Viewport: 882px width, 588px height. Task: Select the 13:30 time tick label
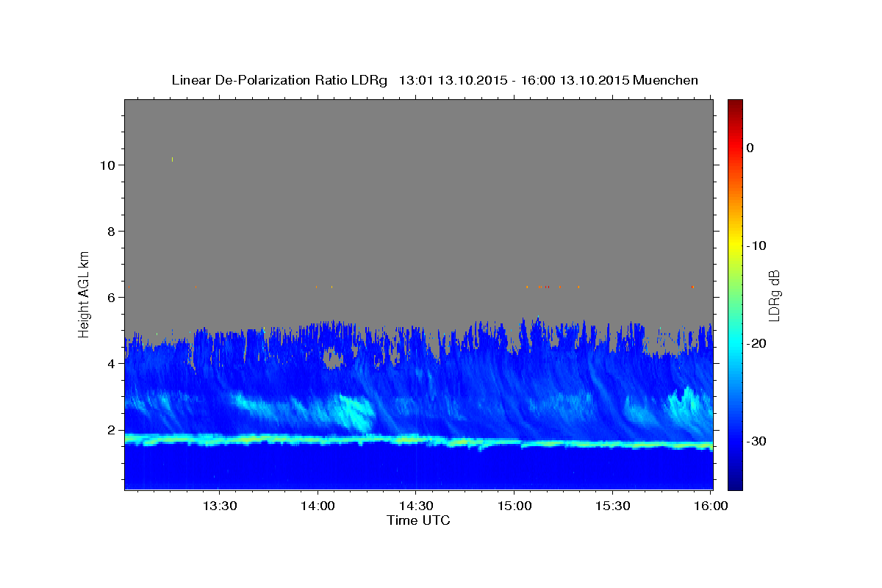(219, 506)
